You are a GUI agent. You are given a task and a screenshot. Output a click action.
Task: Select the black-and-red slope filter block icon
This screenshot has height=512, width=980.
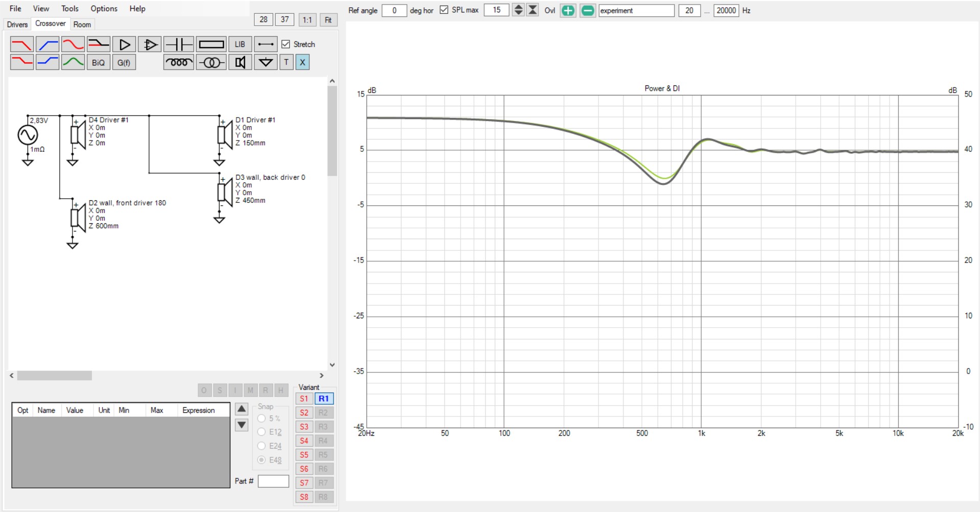point(99,44)
